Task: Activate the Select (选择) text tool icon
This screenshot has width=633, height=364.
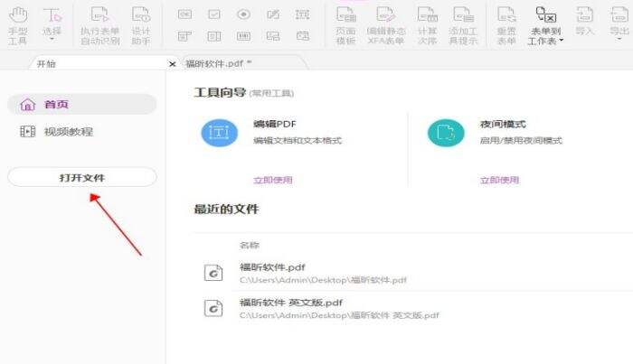Action: click(x=52, y=16)
